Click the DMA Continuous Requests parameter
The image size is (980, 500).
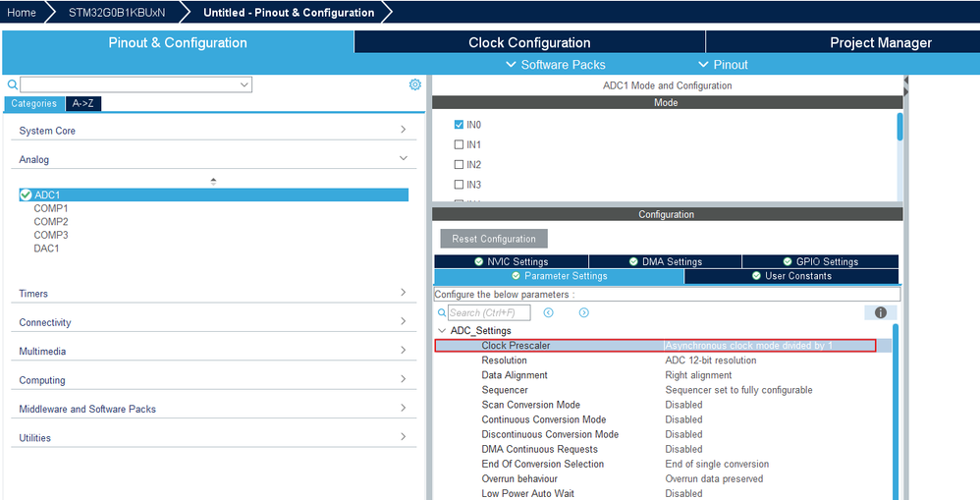point(539,449)
